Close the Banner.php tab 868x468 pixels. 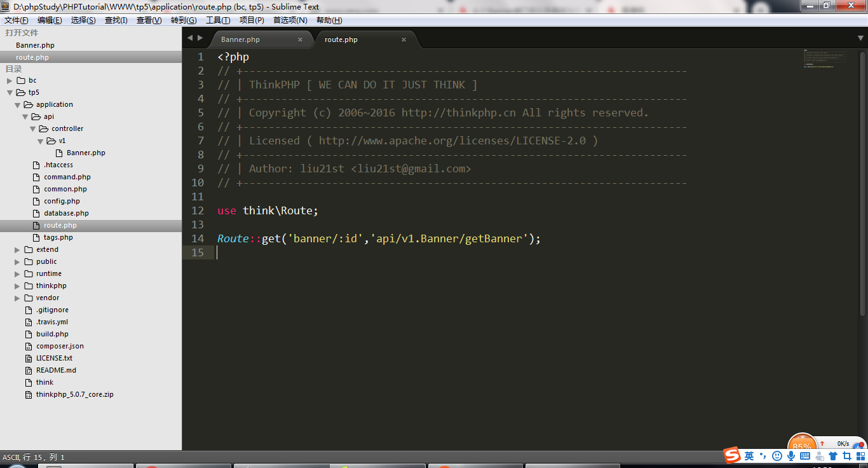tap(300, 39)
